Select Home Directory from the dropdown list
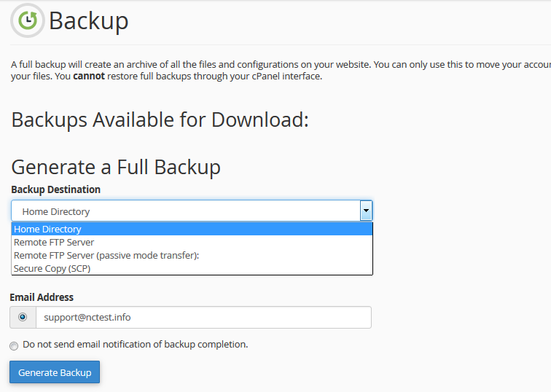This screenshot has height=392, width=551. (48, 229)
